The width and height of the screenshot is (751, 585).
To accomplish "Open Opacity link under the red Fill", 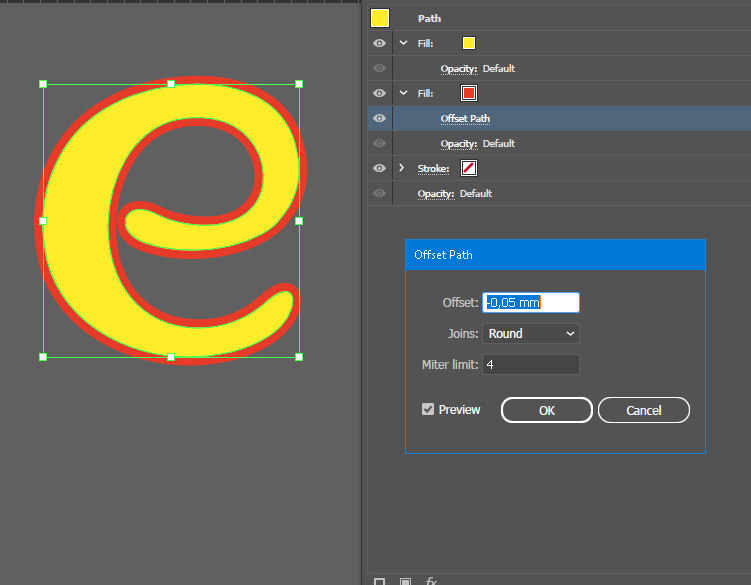I will click(x=459, y=144).
